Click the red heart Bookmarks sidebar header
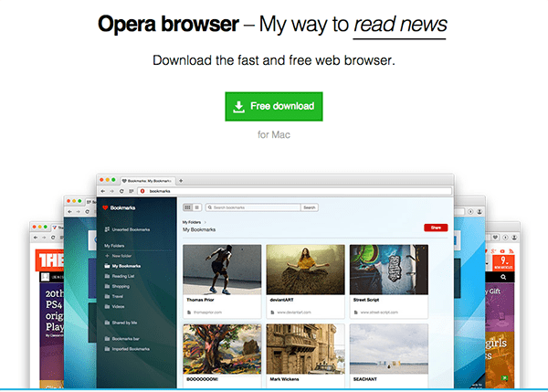Image resolution: width=548 pixels, height=392 pixels. point(119,207)
